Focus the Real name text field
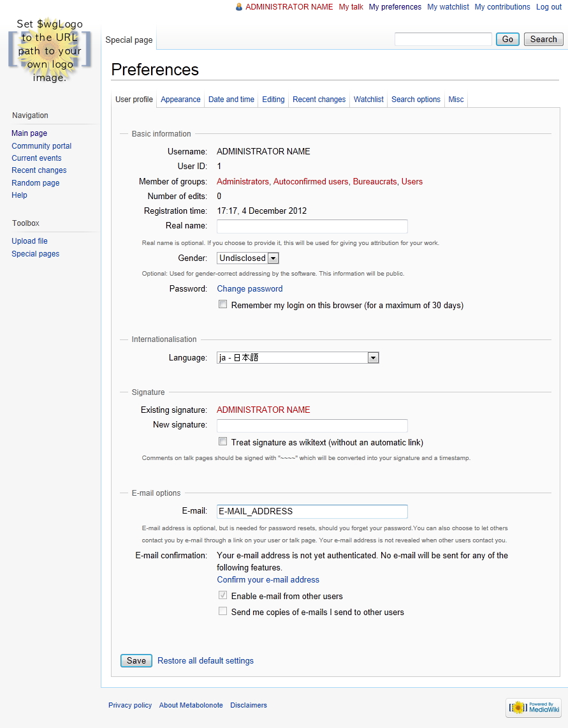The width and height of the screenshot is (568, 728). [x=312, y=227]
